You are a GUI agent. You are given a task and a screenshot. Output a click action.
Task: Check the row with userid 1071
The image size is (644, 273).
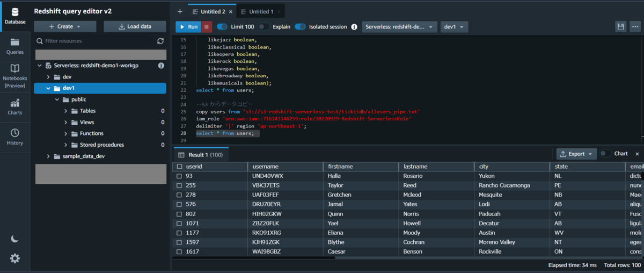(179, 223)
